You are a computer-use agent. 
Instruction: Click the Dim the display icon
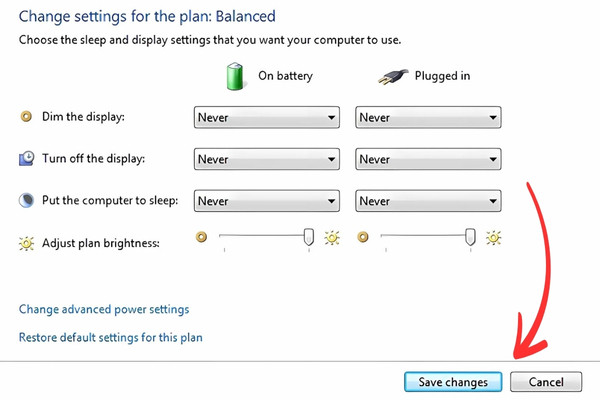pyautogui.click(x=27, y=118)
